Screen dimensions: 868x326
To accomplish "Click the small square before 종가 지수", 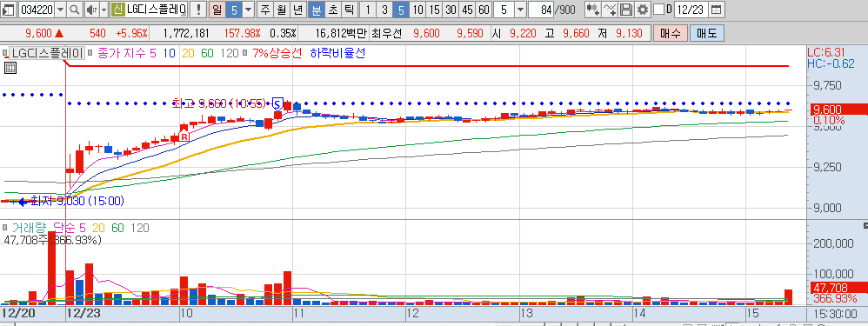I will coord(90,53).
